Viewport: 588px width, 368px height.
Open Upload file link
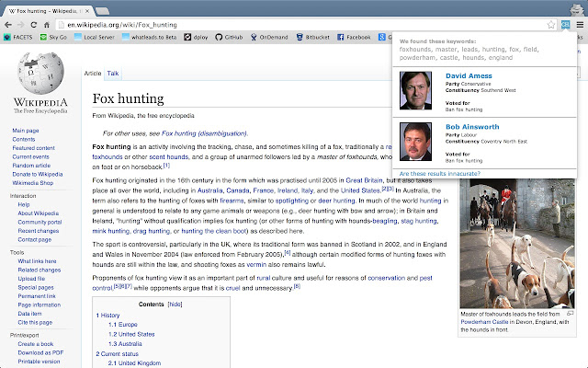coord(31,279)
